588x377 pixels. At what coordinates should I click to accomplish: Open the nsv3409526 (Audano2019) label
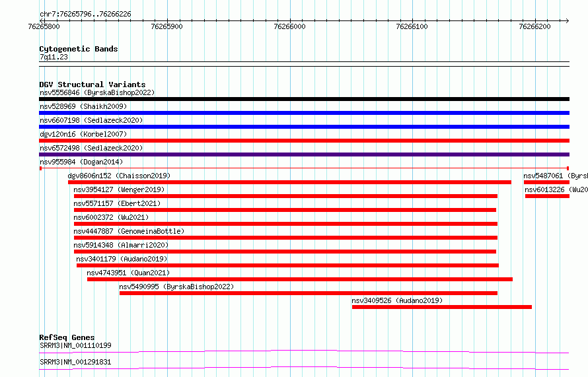397,300
